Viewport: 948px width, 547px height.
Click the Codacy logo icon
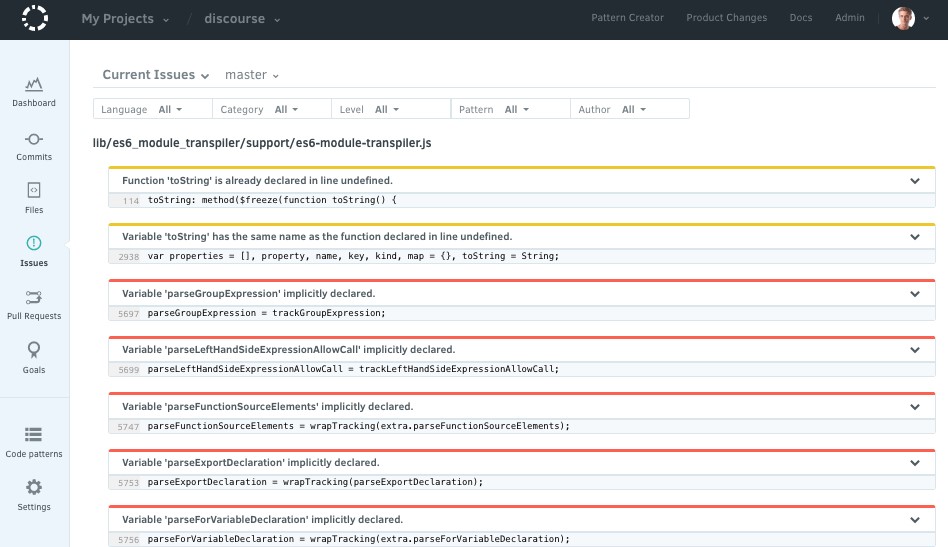[34, 18]
